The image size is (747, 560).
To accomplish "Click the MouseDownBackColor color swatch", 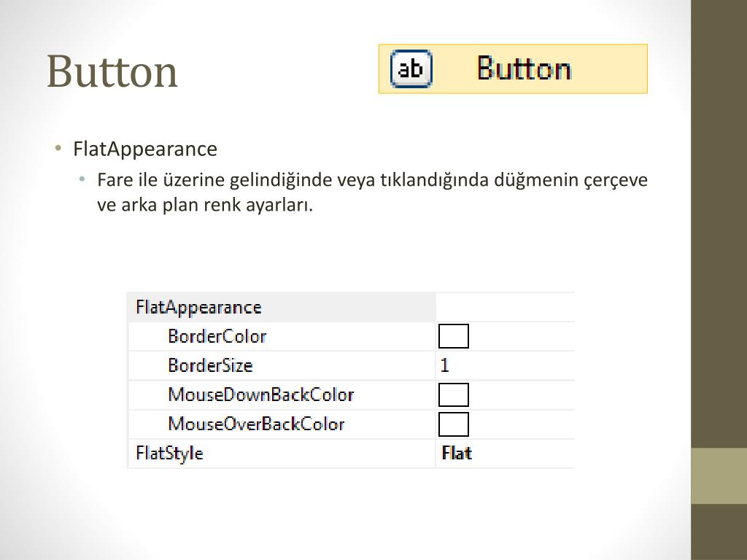I will (x=454, y=394).
